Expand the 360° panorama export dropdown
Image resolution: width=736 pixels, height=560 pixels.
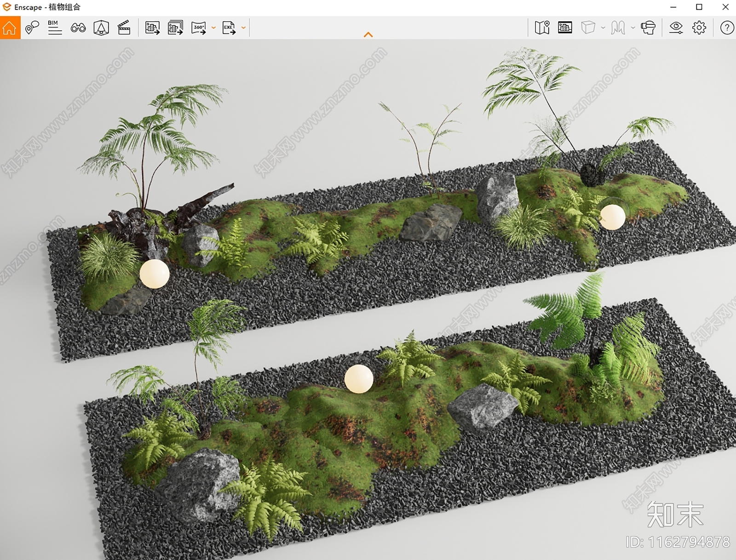pyautogui.click(x=213, y=28)
